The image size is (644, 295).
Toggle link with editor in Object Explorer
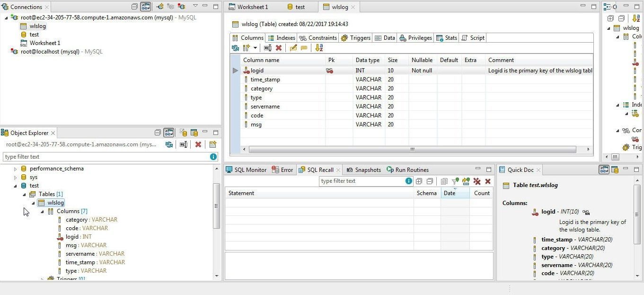168,133
